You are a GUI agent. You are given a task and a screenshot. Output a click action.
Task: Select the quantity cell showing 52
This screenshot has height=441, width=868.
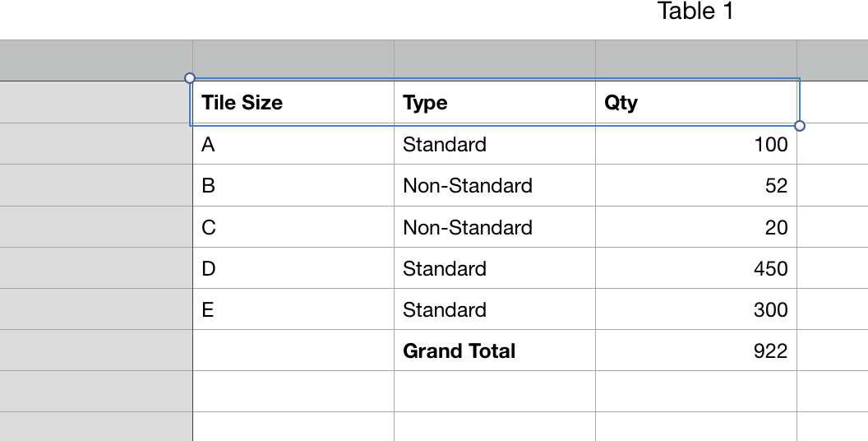[696, 185]
